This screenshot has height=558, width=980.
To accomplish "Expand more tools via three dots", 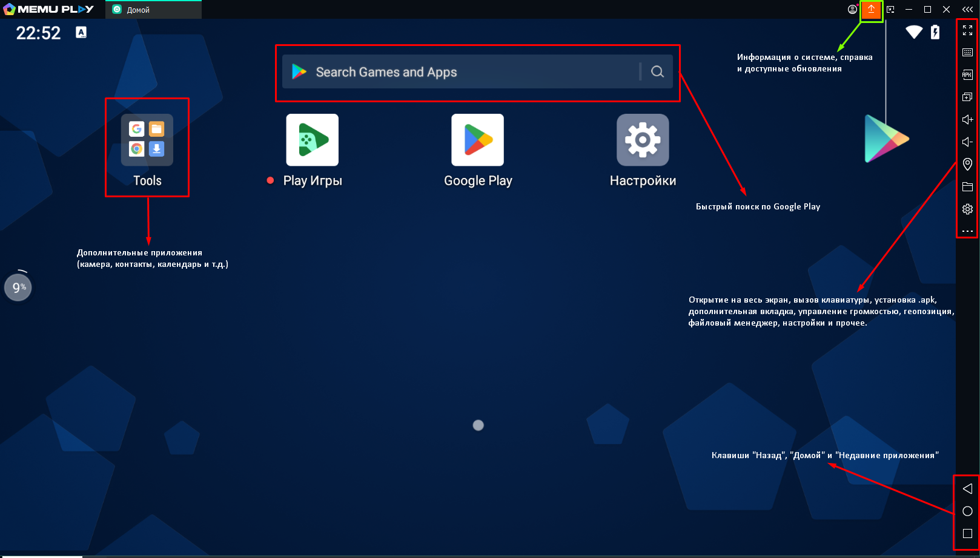I will [x=967, y=231].
